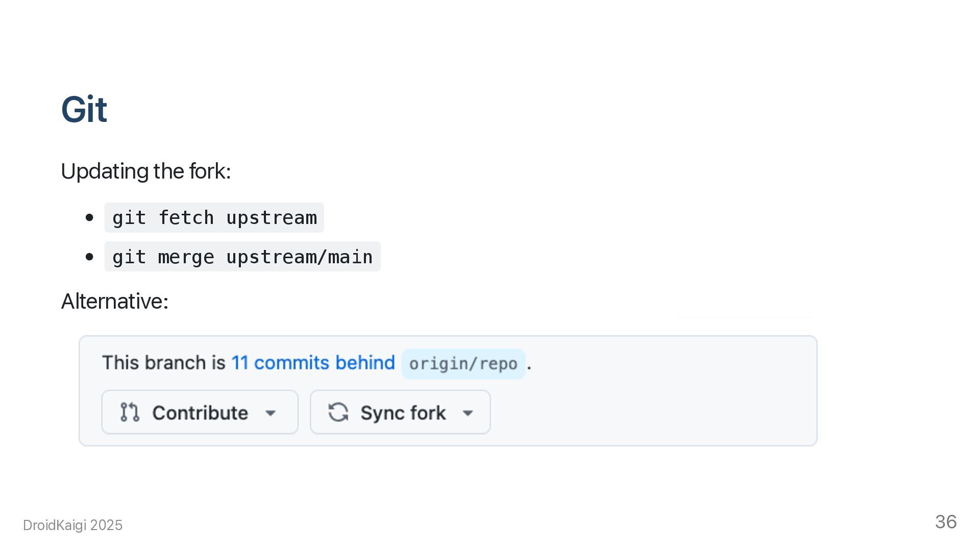The height and width of the screenshot is (551, 980).
Task: Click the Git slide heading
Action: point(84,109)
